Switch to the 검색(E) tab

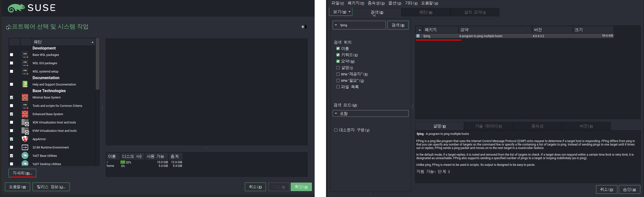[377, 12]
